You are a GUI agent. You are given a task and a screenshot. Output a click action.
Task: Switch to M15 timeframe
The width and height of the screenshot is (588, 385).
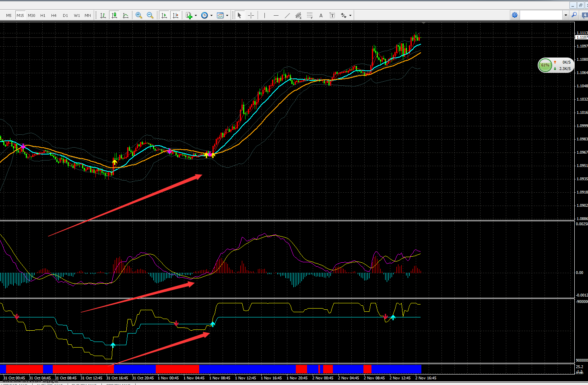tap(20, 15)
